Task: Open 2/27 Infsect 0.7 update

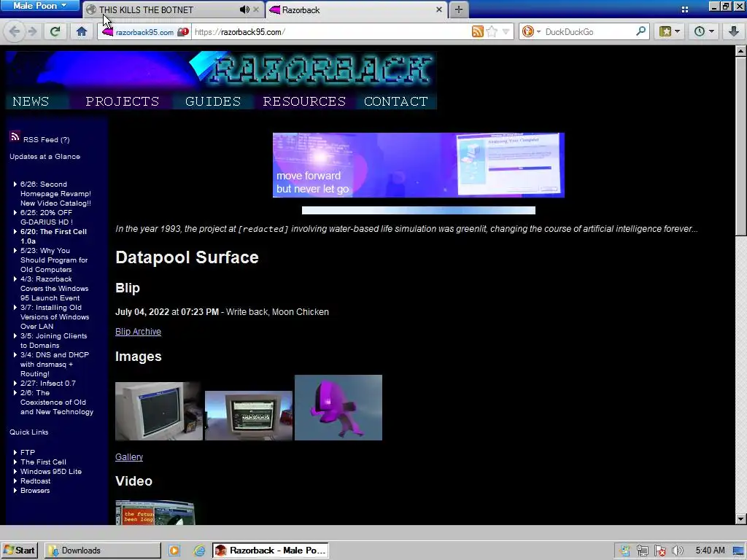Action: [47, 384]
